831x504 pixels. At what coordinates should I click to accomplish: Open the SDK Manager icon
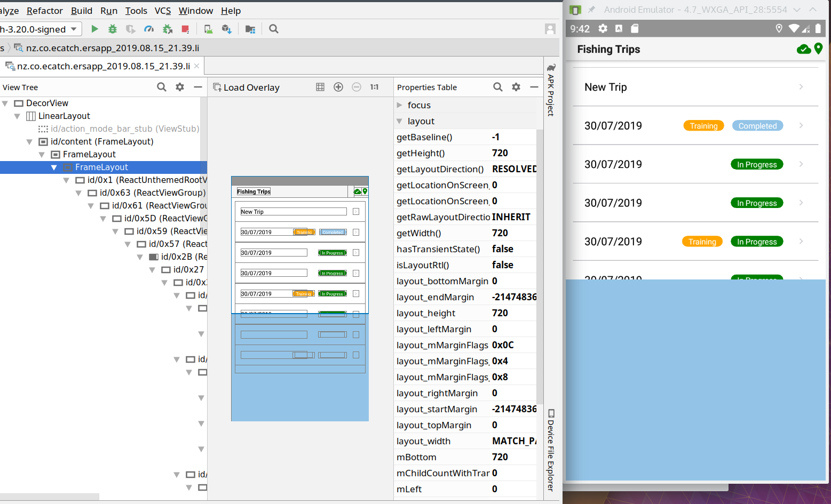pos(226,29)
